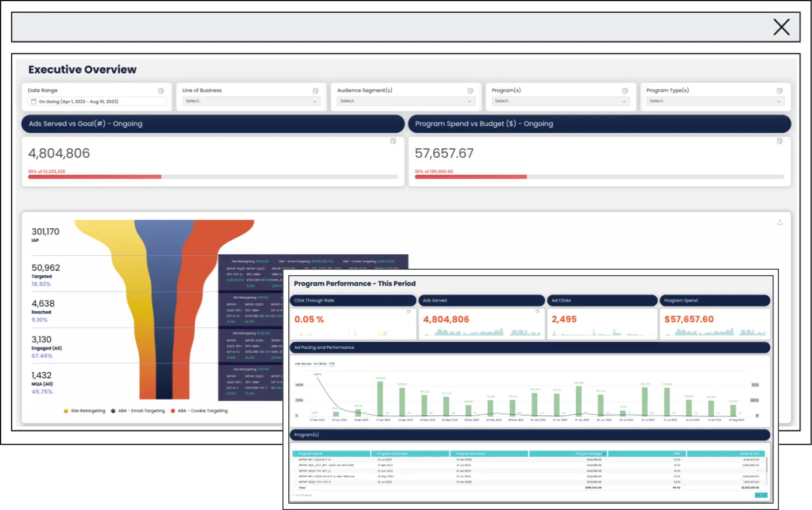Click the note icon on Ads Served vs Goal card
This screenshot has height=510, width=812.
point(393,141)
